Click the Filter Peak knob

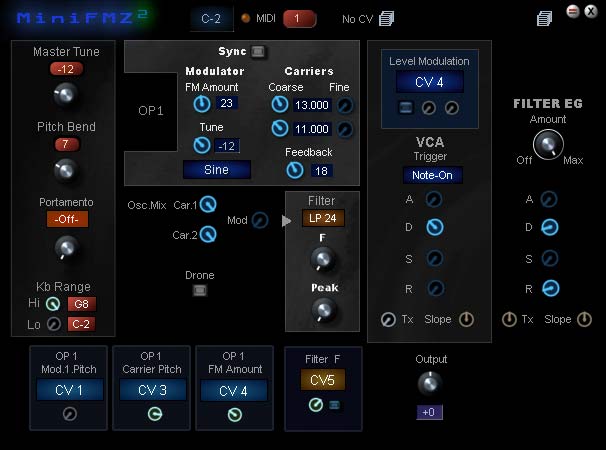[323, 310]
